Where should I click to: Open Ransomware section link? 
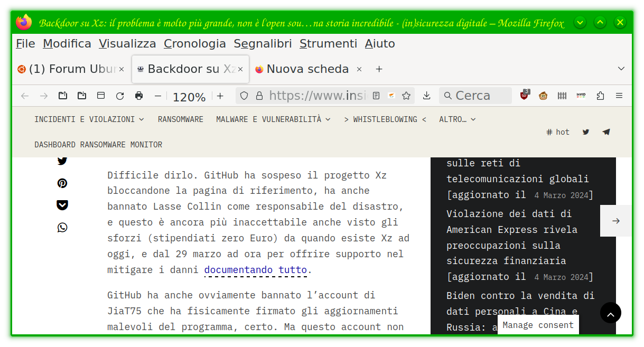click(x=181, y=119)
